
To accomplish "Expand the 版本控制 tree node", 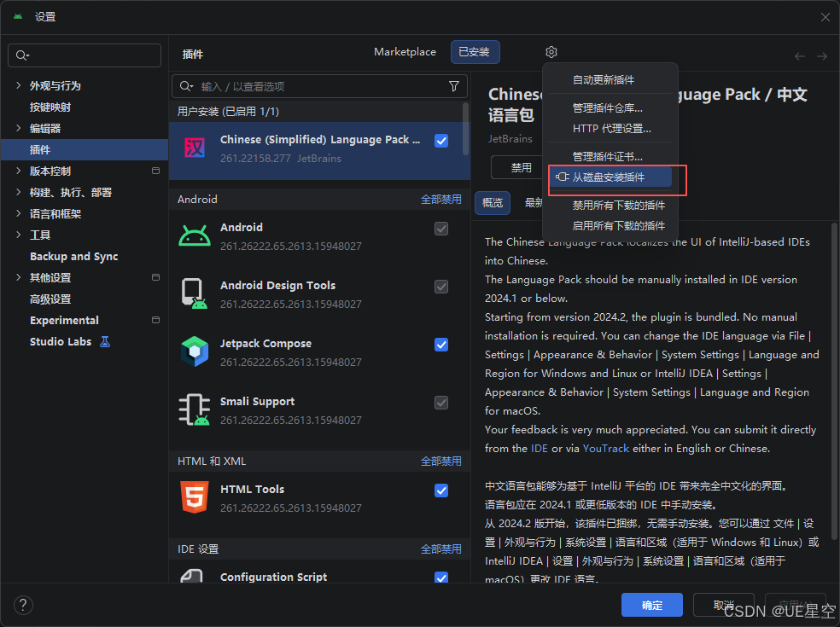I will [18, 171].
